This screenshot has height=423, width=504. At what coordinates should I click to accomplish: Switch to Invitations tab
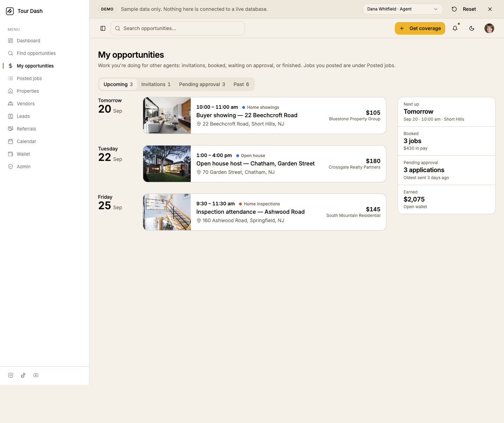coord(156,84)
